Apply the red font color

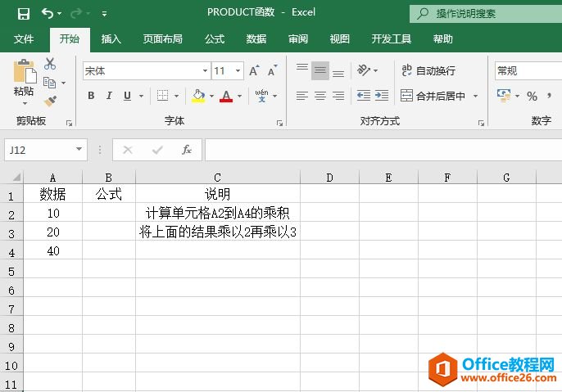[x=226, y=96]
